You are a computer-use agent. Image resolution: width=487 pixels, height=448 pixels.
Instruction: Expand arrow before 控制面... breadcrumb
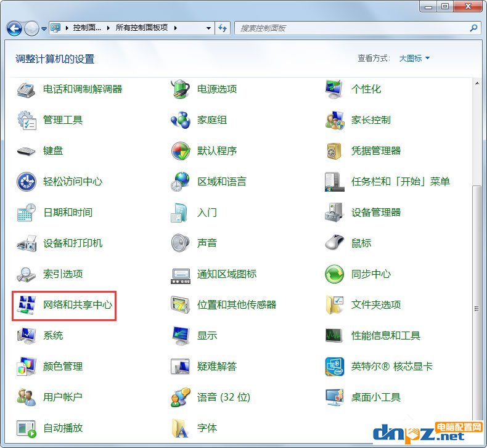(67, 28)
